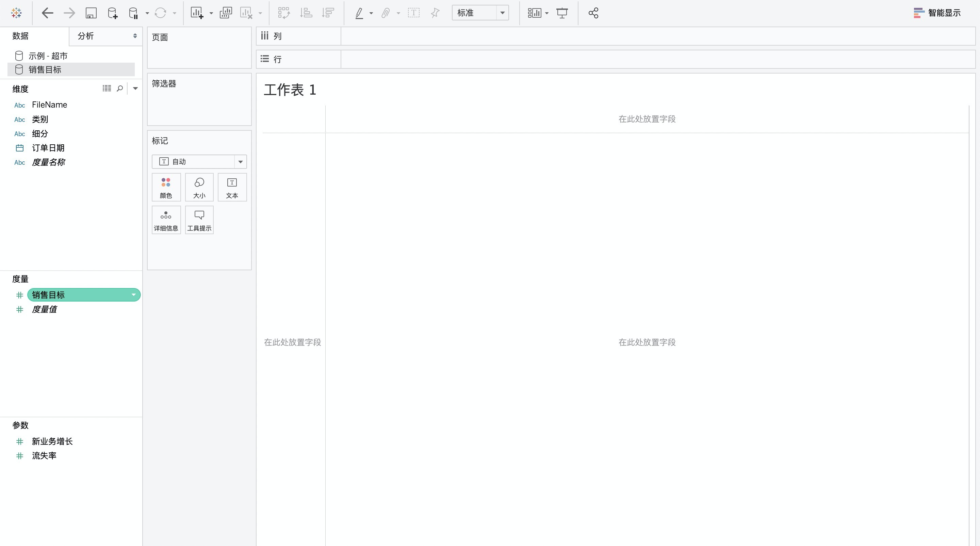Viewport: 980px width, 546px height.
Task: Click the share icon in toolbar
Action: point(593,13)
